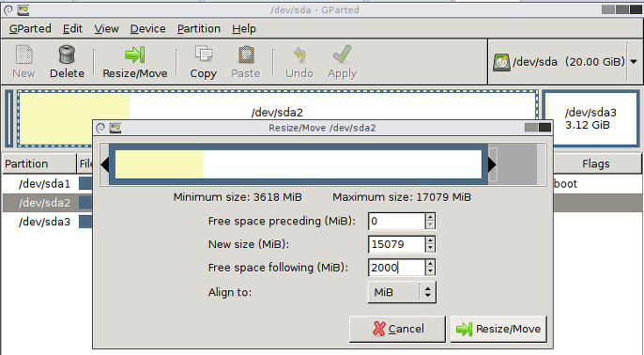Click the New size (MiB) input field
644x355 pixels.
397,244
